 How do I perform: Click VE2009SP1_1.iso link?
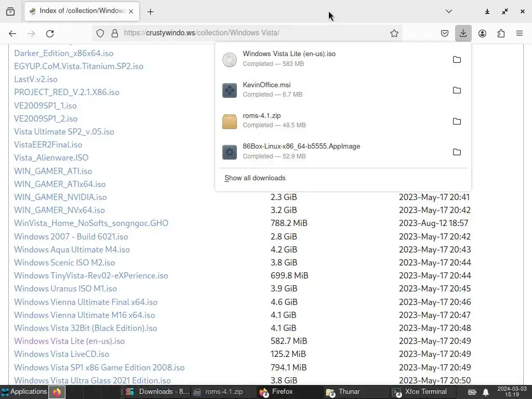(45, 106)
